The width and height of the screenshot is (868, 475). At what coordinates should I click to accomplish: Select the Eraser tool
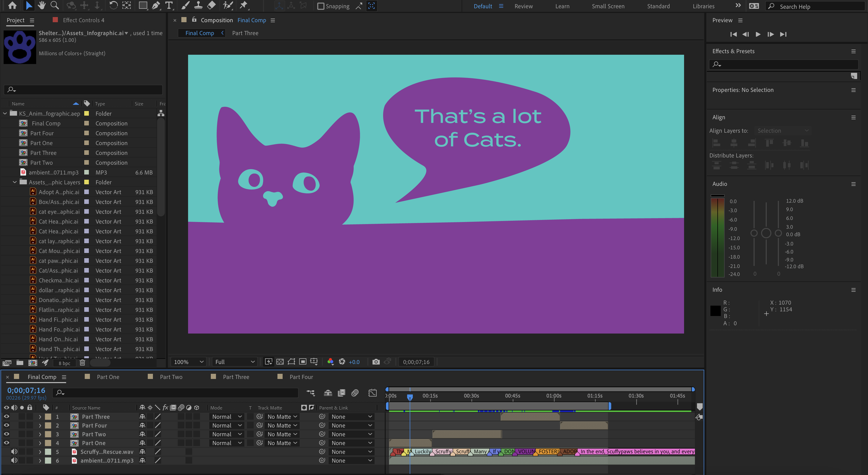click(211, 5)
